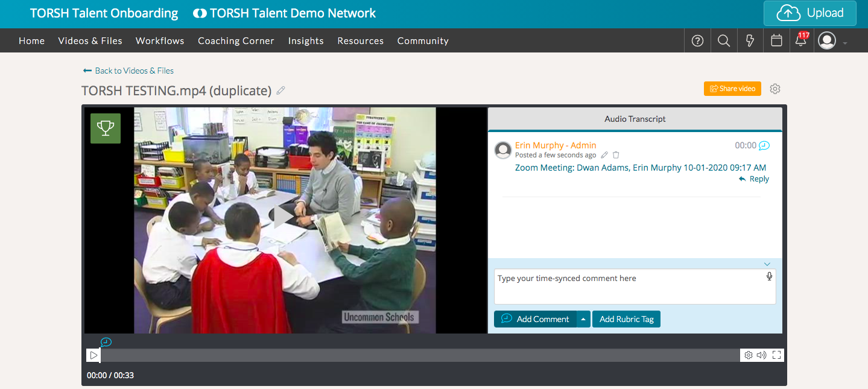Open user profile avatar dropdown
This screenshot has height=389, width=868.
pyautogui.click(x=832, y=41)
